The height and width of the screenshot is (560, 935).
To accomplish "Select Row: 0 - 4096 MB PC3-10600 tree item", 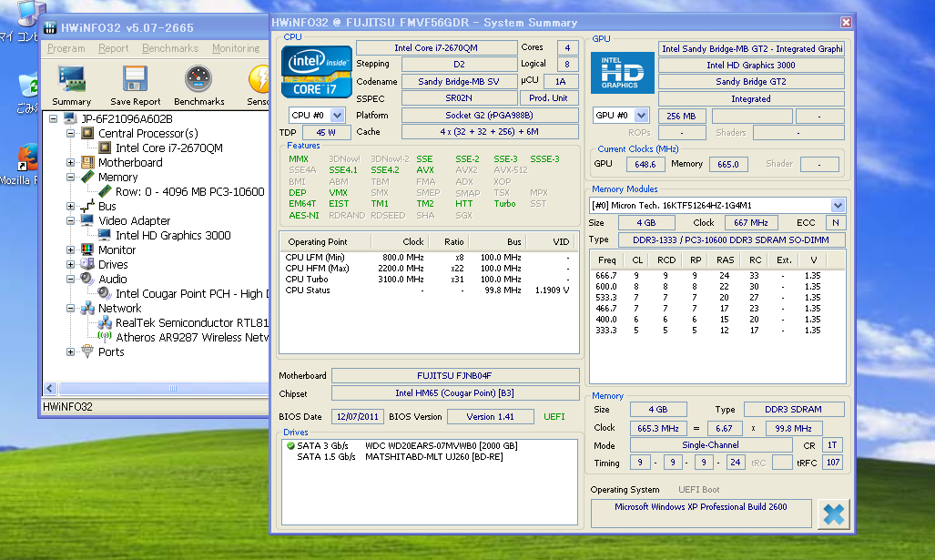I will [189, 191].
